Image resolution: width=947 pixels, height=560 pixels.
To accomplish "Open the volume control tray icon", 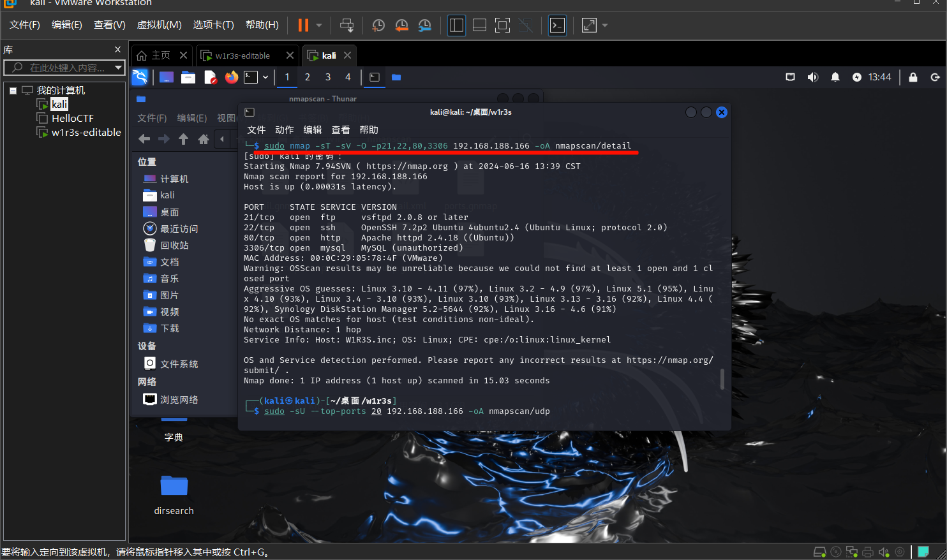I will [812, 77].
